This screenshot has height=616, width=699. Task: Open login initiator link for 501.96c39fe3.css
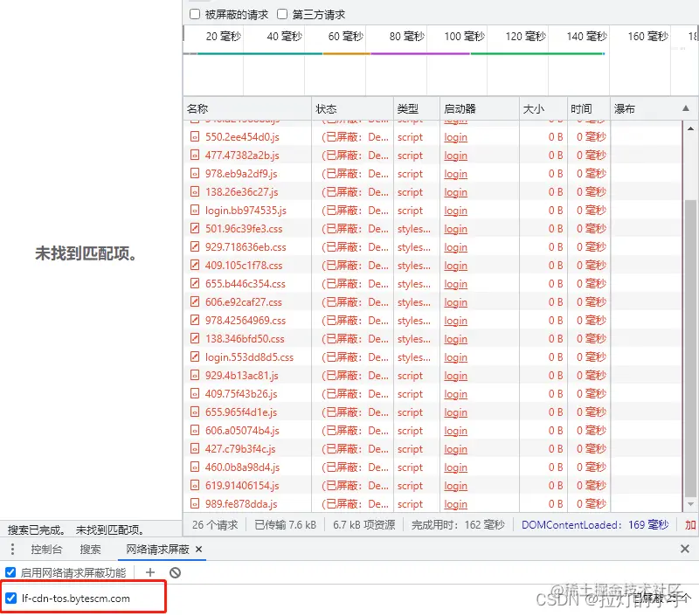point(455,229)
